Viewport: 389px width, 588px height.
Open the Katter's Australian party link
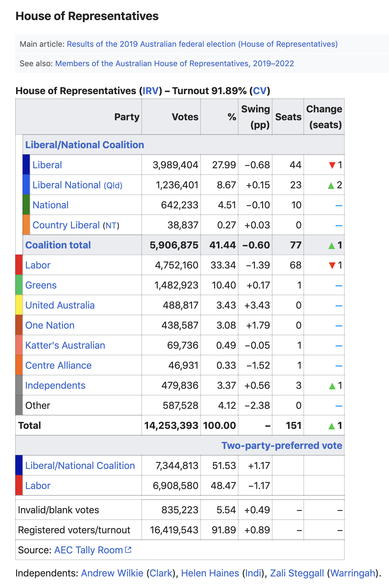tap(65, 345)
